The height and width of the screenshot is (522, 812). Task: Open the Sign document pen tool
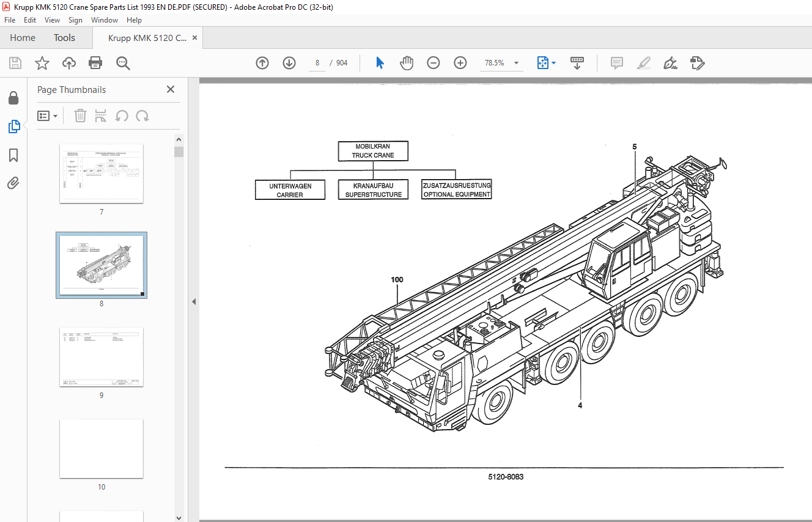click(671, 63)
